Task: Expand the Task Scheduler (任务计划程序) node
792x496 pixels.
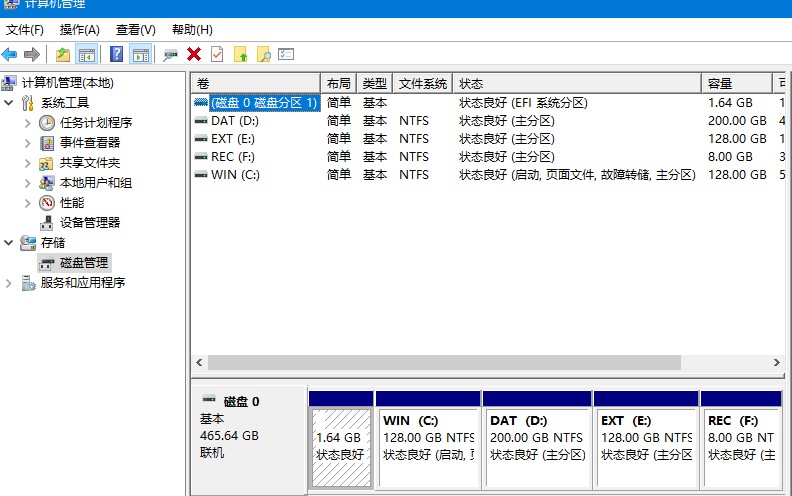Action: 28,123
